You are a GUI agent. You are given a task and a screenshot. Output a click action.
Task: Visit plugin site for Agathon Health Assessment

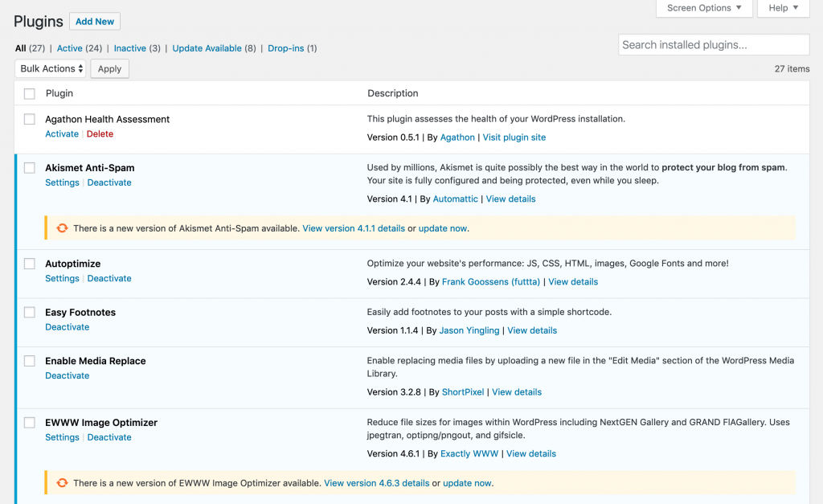click(514, 137)
